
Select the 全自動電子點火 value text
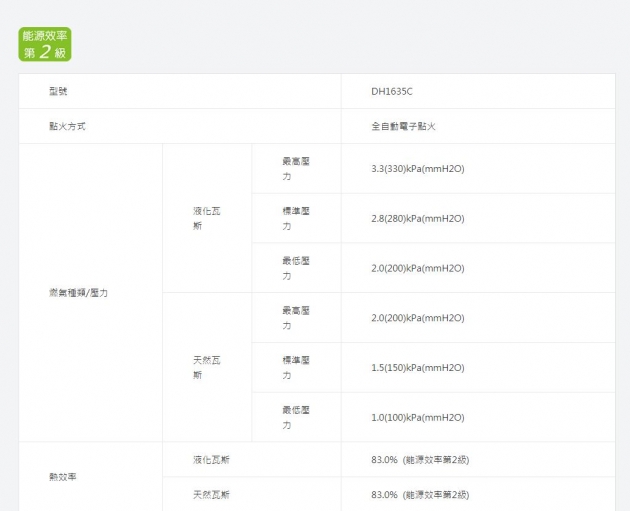coord(403,126)
